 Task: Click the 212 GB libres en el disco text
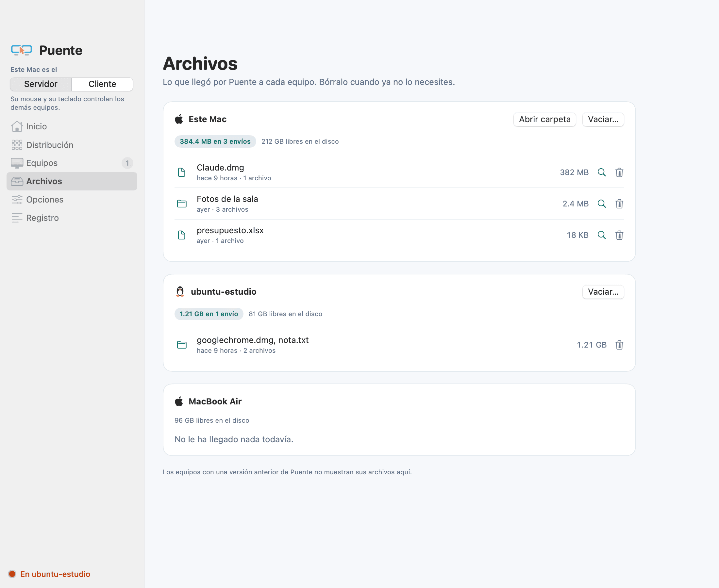point(300,141)
